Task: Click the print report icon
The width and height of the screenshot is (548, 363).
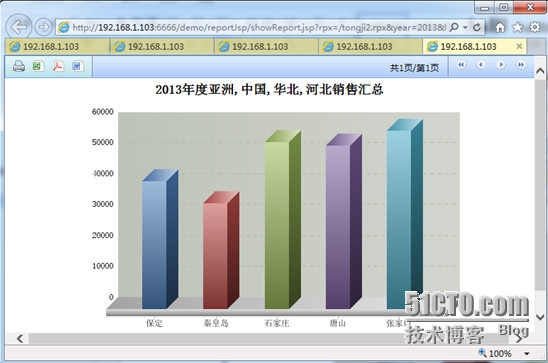Action: pyautogui.click(x=19, y=66)
